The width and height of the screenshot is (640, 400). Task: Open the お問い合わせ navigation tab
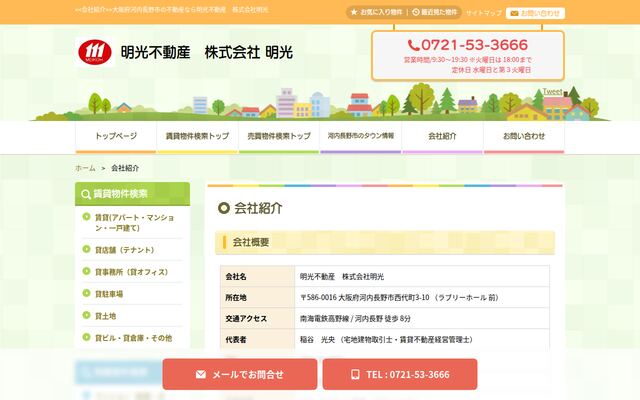click(524, 137)
